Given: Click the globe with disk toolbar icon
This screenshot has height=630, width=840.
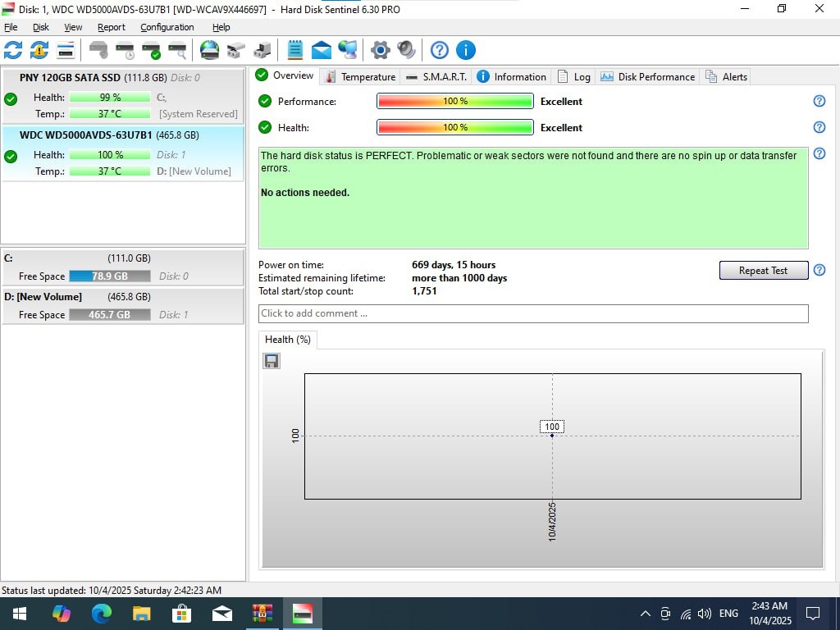Looking at the screenshot, I should tap(210, 50).
